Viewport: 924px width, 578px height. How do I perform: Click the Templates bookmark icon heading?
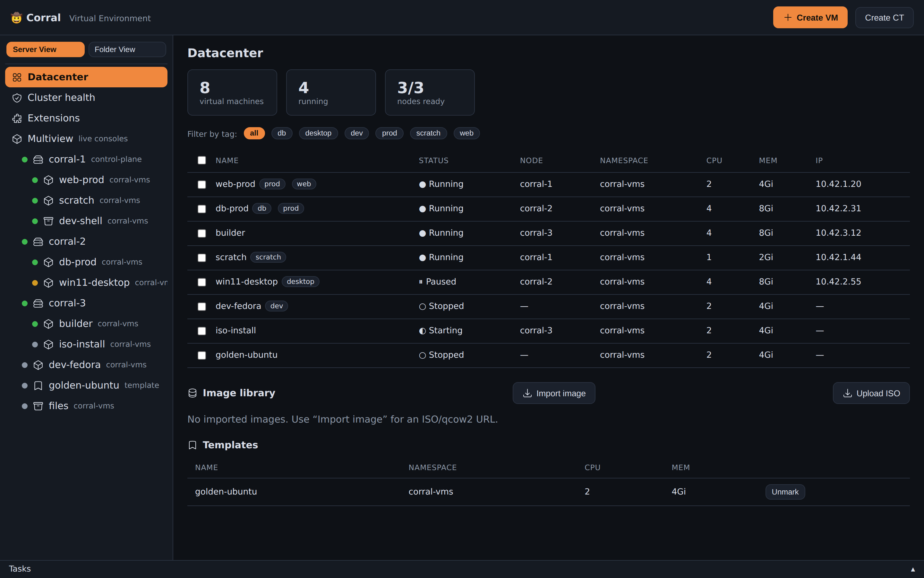pos(193,445)
